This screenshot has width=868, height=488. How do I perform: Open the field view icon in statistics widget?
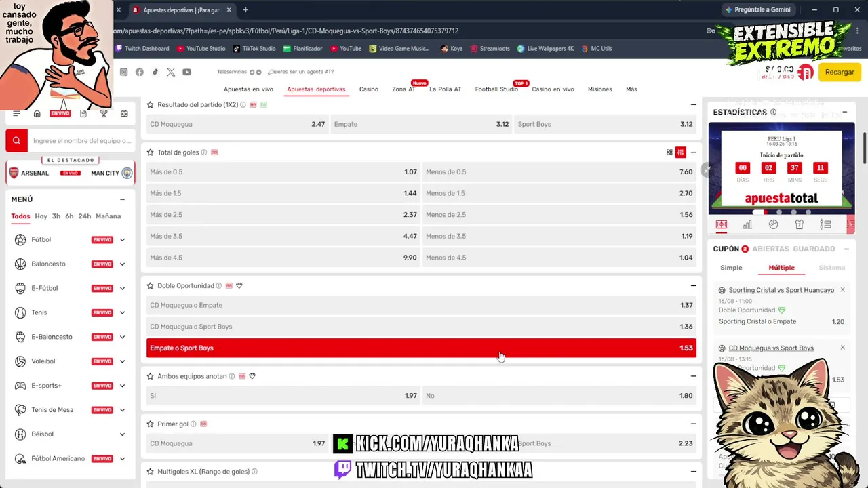[x=722, y=224]
